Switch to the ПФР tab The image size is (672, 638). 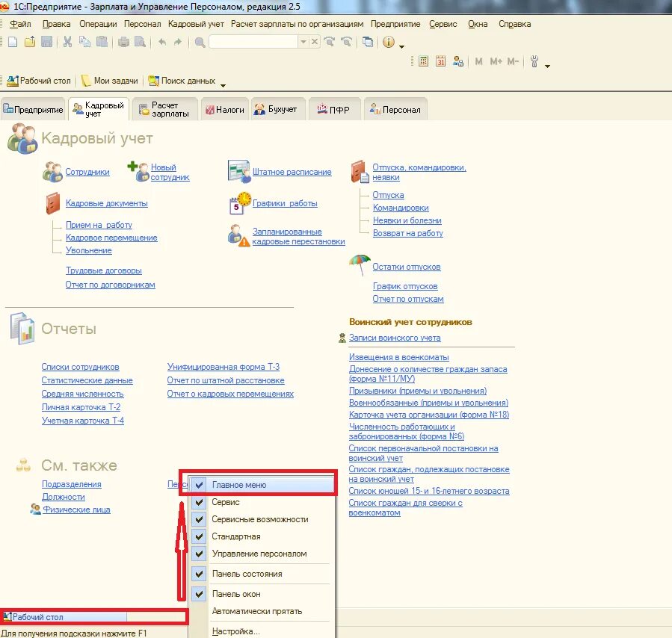click(333, 109)
